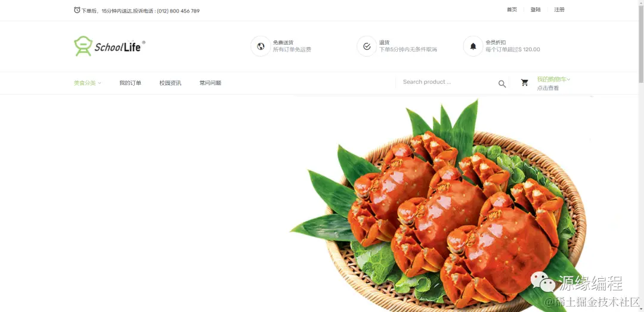Click the WeChat logo watermark
Image resolution: width=644 pixels, height=312 pixels.
click(543, 281)
